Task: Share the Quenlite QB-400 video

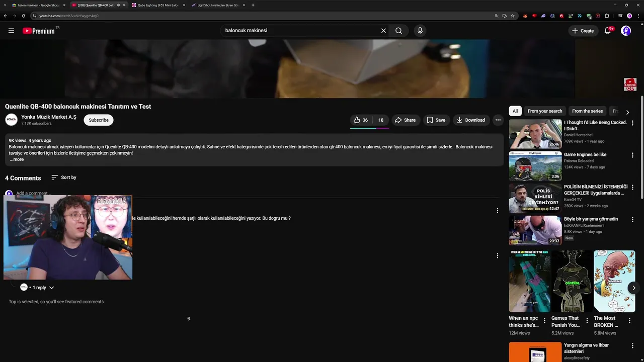Action: (x=405, y=120)
